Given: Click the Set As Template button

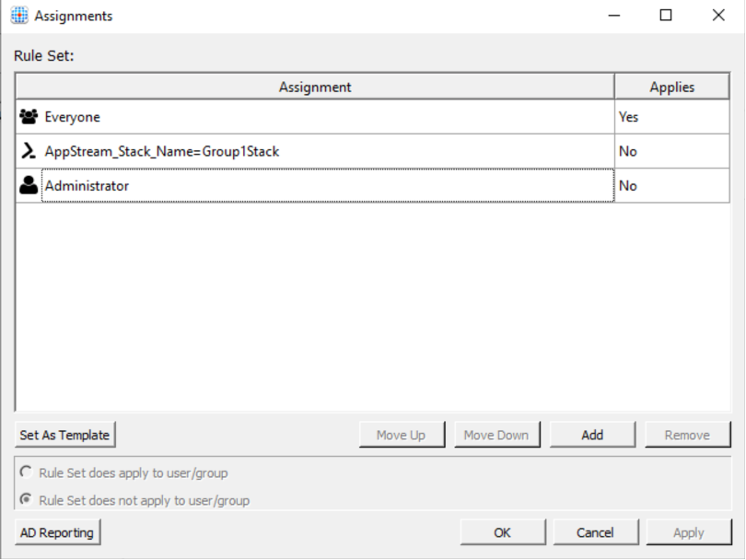Looking at the screenshot, I should click(x=64, y=434).
